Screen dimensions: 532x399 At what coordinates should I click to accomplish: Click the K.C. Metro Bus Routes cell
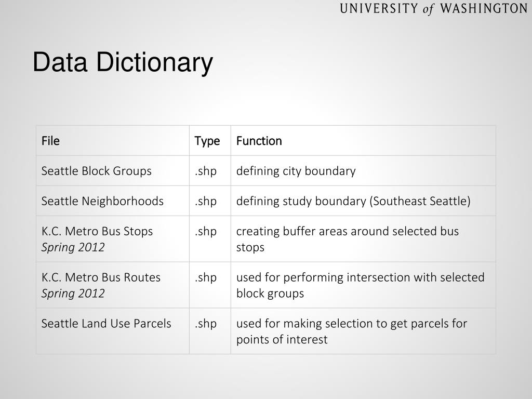(101, 277)
